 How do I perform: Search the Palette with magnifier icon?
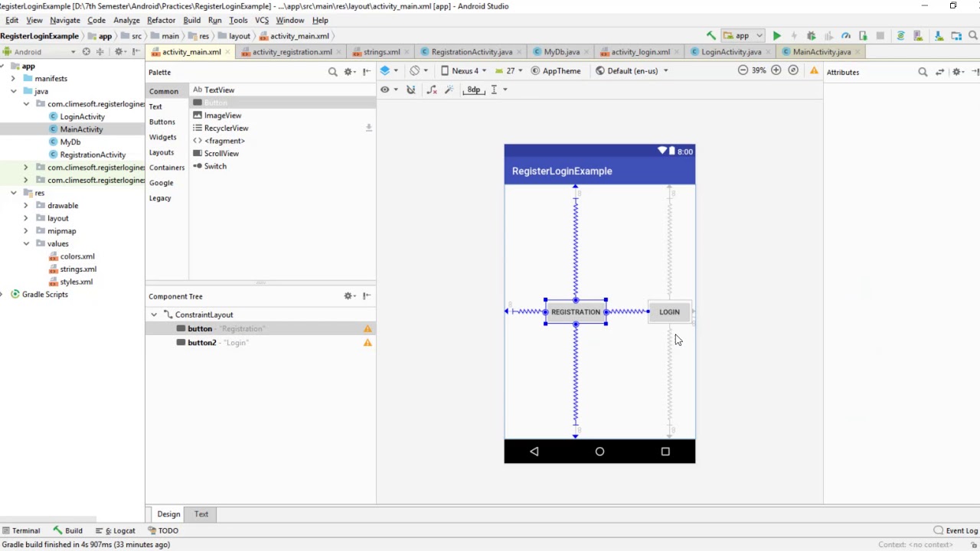tap(332, 72)
